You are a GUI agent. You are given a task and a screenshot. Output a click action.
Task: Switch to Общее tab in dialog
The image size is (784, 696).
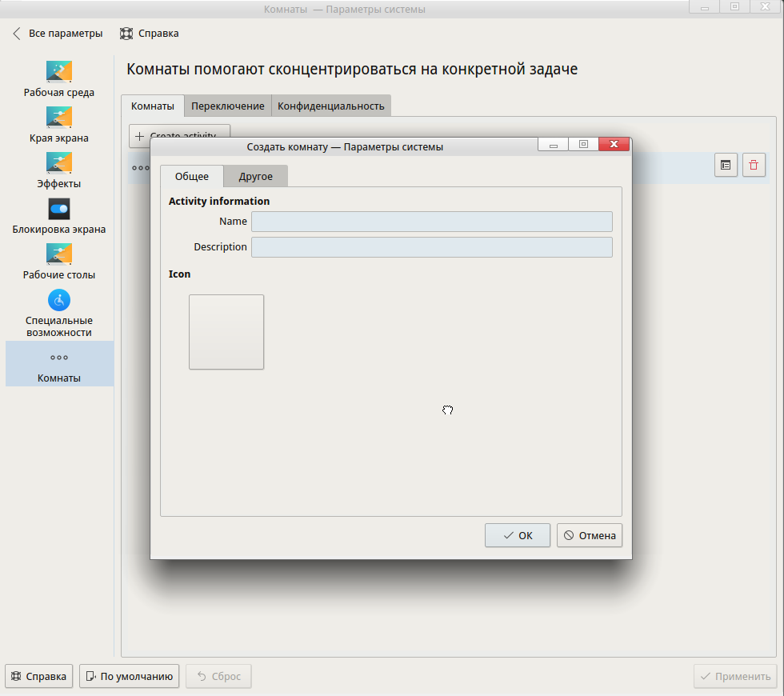tap(192, 176)
